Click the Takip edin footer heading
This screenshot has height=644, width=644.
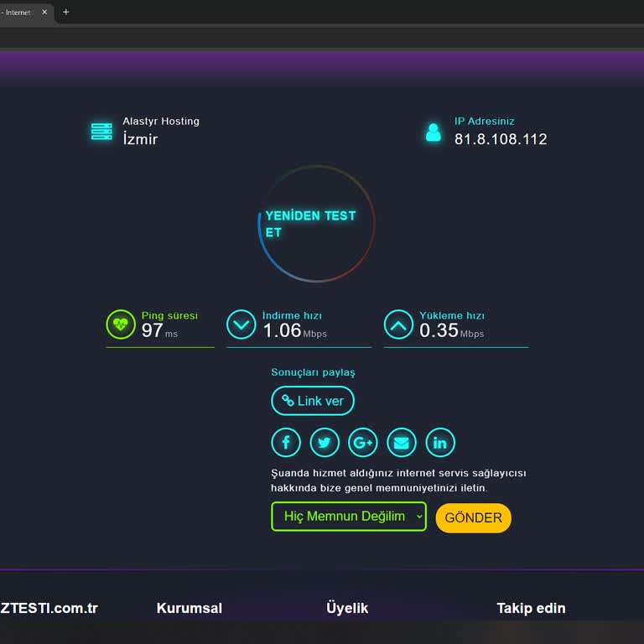531,608
